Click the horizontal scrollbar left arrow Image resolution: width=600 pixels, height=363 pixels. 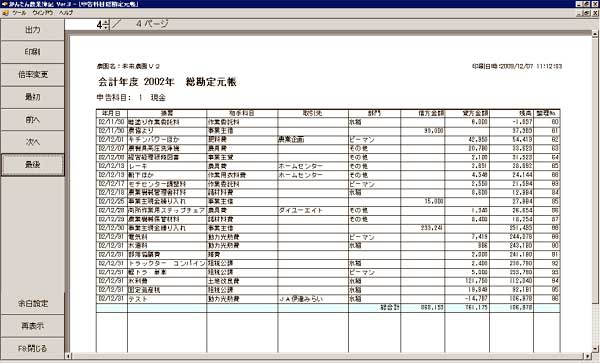68,356
